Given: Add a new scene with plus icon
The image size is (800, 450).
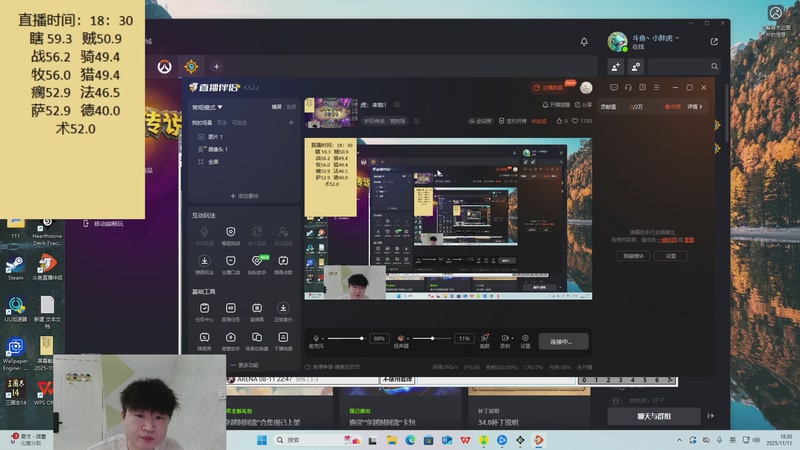Looking at the screenshot, I should (291, 122).
